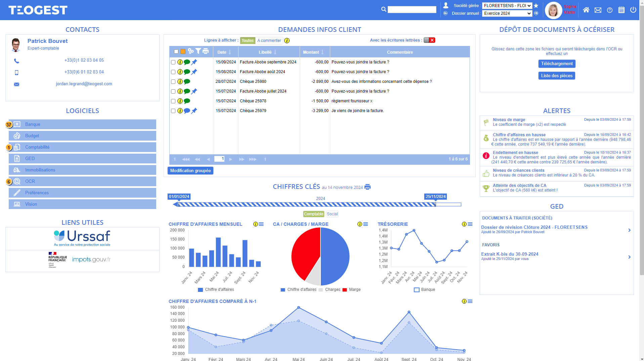Click the star icon next to Société gérée
This screenshot has height=361, width=644.
pyautogui.click(x=536, y=6)
